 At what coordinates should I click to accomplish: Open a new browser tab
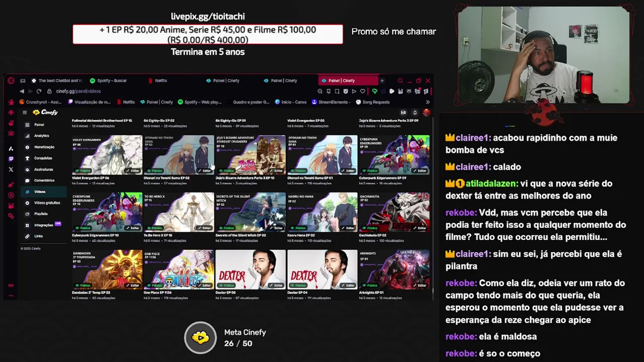(382, 80)
